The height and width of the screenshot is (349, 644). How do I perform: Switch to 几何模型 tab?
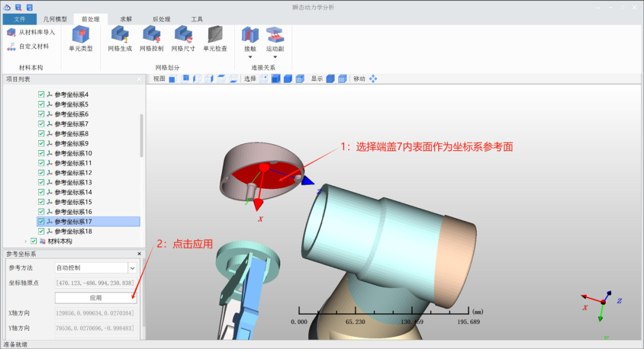tap(55, 19)
